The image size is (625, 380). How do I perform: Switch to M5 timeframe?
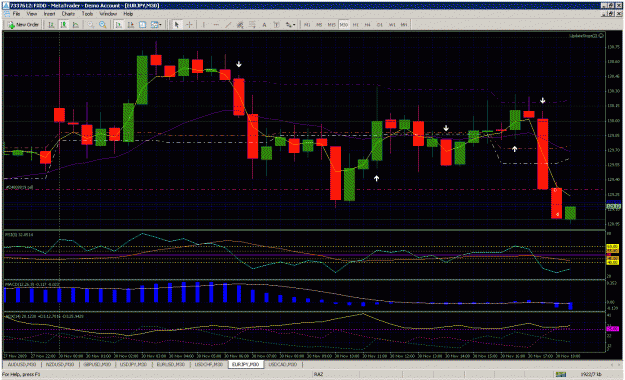pyautogui.click(x=319, y=25)
